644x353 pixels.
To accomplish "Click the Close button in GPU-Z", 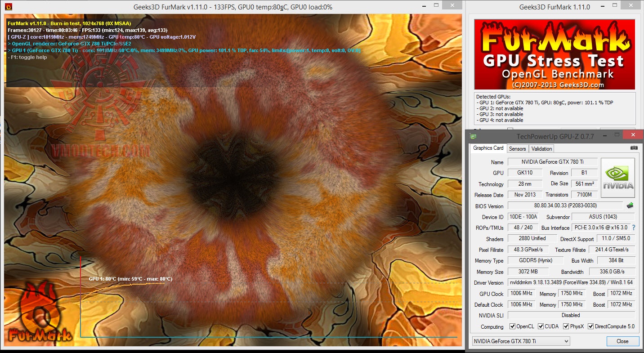I will tap(622, 341).
